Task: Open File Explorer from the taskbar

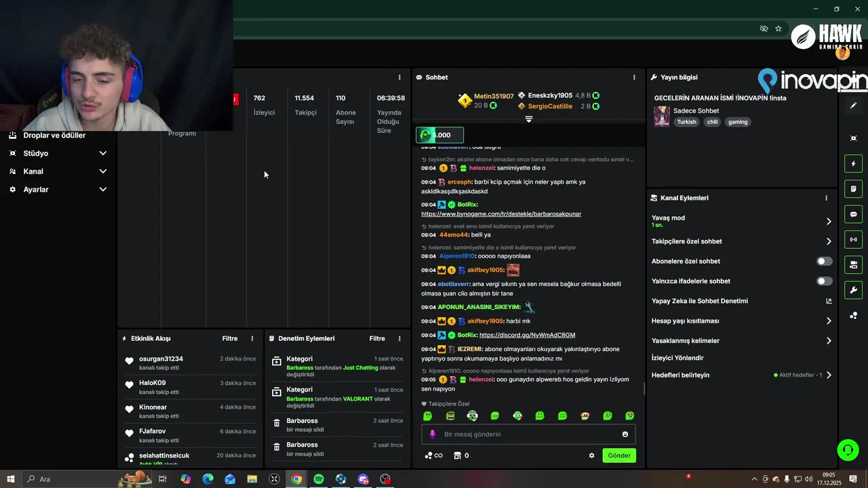Action: (252, 479)
